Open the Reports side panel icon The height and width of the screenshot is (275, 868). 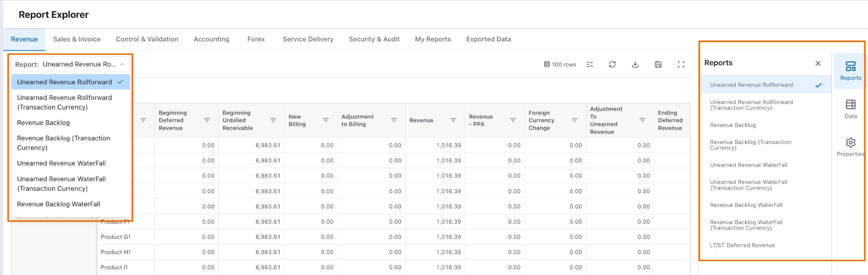[850, 71]
